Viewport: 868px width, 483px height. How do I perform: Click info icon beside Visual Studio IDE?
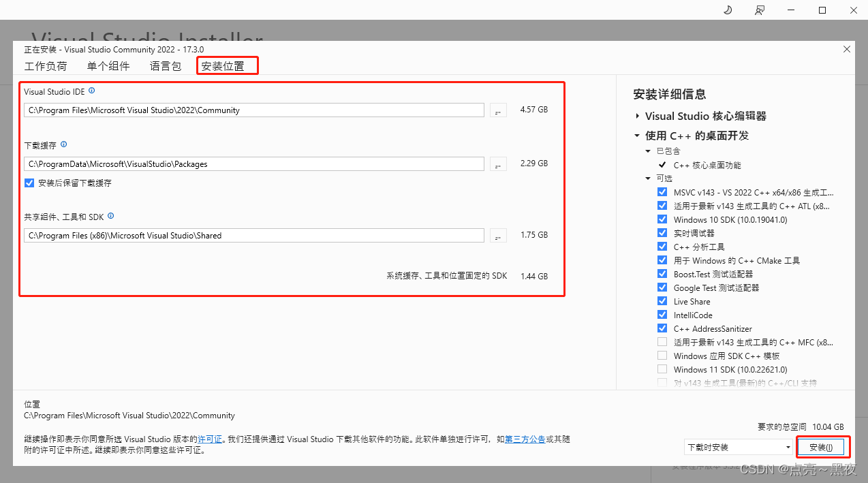(x=92, y=89)
